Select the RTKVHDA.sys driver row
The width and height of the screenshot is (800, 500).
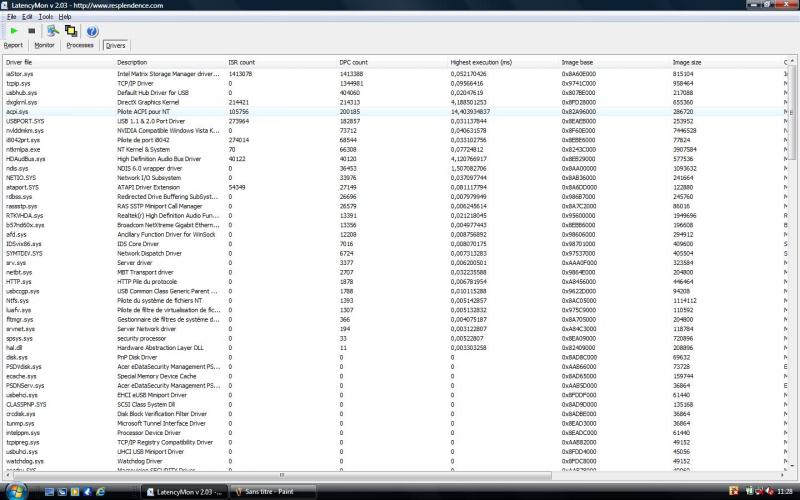395,215
